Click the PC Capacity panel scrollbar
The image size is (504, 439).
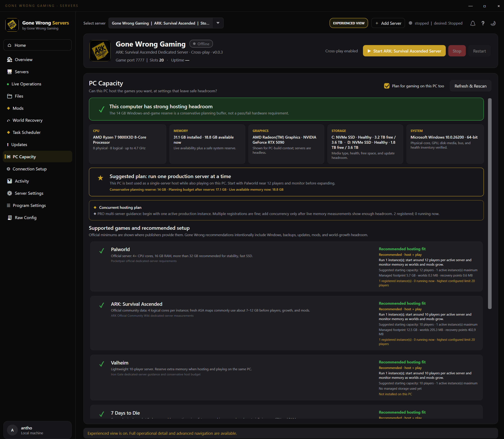(x=489, y=203)
